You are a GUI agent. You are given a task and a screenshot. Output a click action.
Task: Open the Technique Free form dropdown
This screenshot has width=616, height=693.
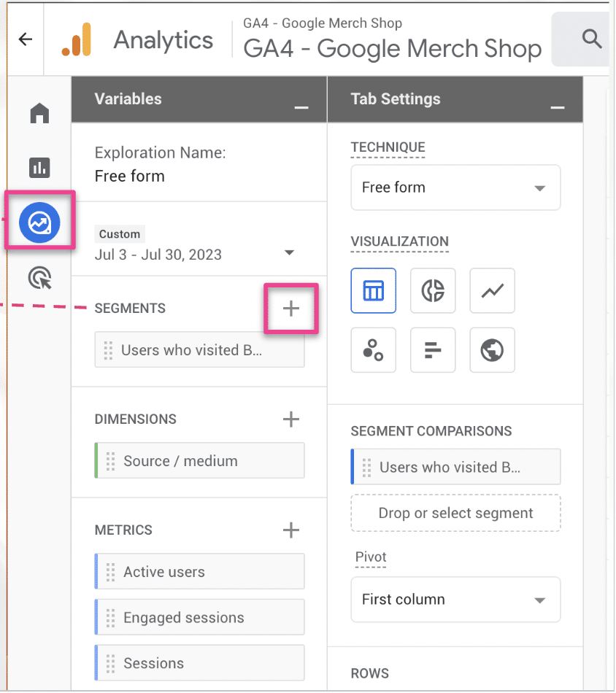(455, 187)
